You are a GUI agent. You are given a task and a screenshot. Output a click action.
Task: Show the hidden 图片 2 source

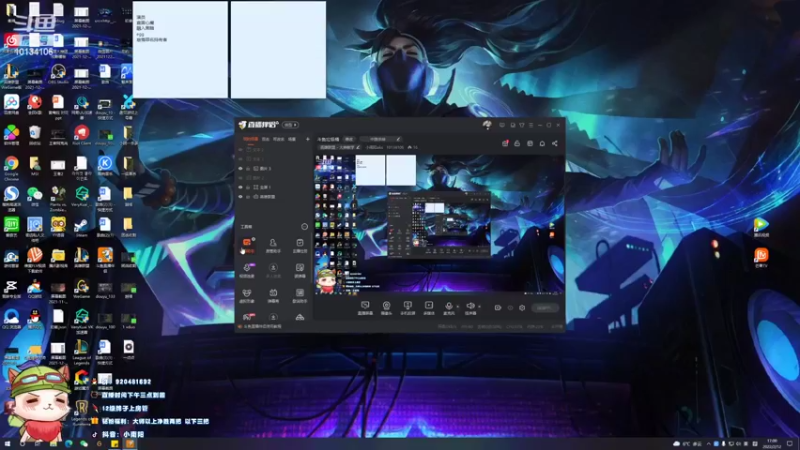point(240,178)
